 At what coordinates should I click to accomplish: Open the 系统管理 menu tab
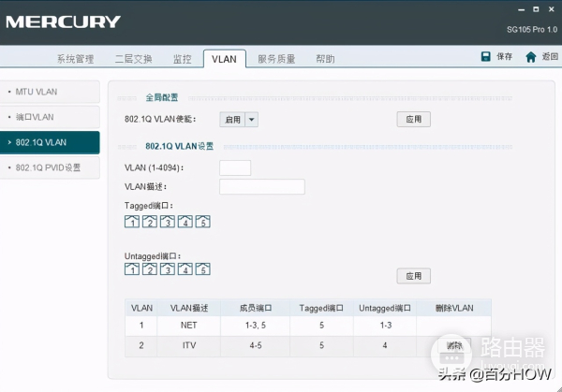75,59
